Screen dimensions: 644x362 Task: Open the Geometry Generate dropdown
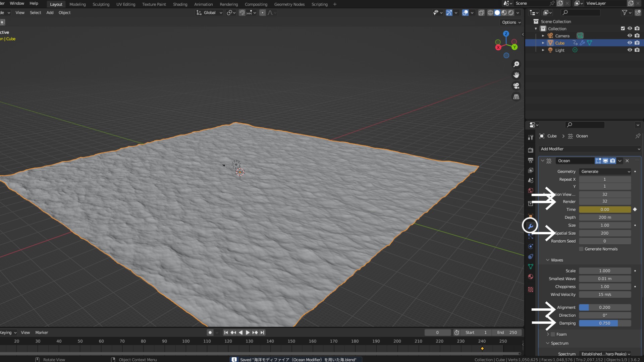pyautogui.click(x=605, y=172)
